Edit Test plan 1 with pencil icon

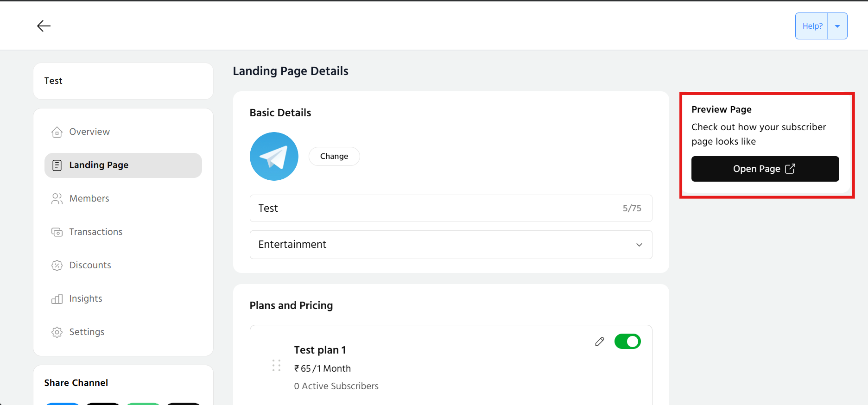click(599, 342)
